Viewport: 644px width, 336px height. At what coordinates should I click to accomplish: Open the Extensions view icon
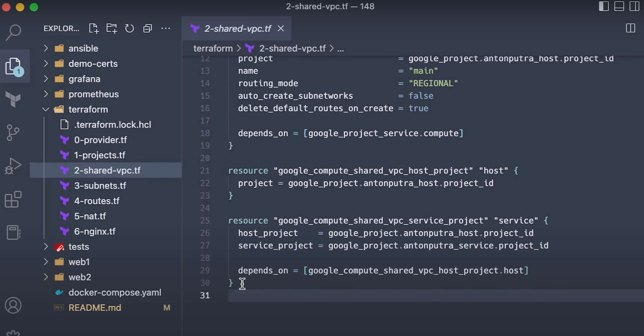point(13,199)
